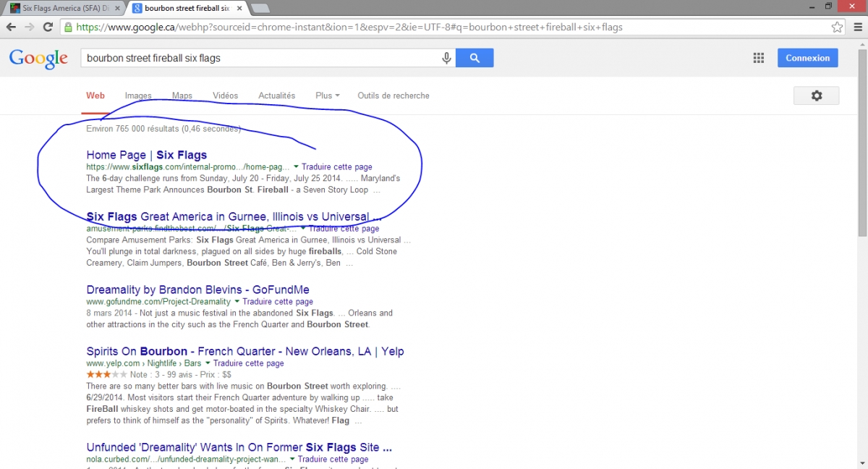This screenshot has width=868, height=469.
Task: Start voice search with the microphone icon
Action: (x=447, y=58)
